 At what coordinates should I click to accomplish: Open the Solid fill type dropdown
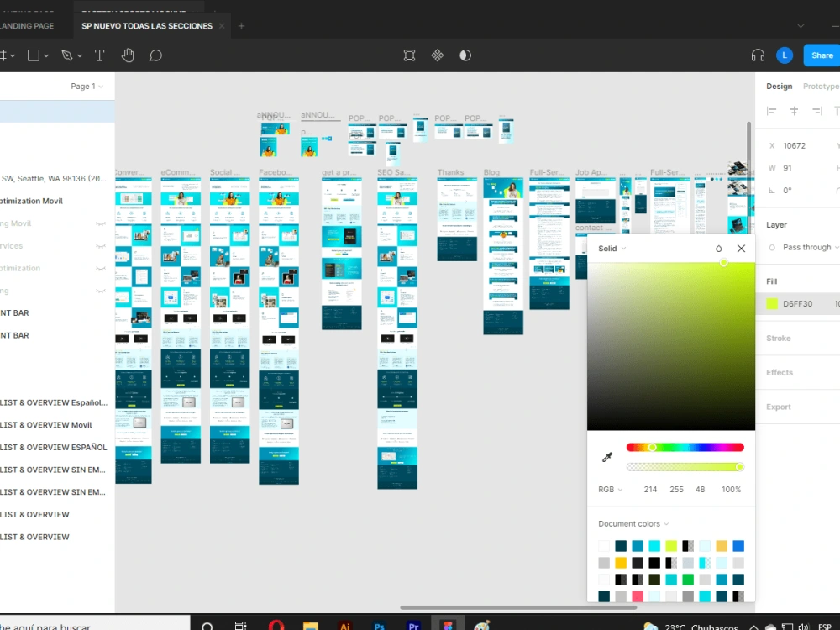tap(612, 249)
